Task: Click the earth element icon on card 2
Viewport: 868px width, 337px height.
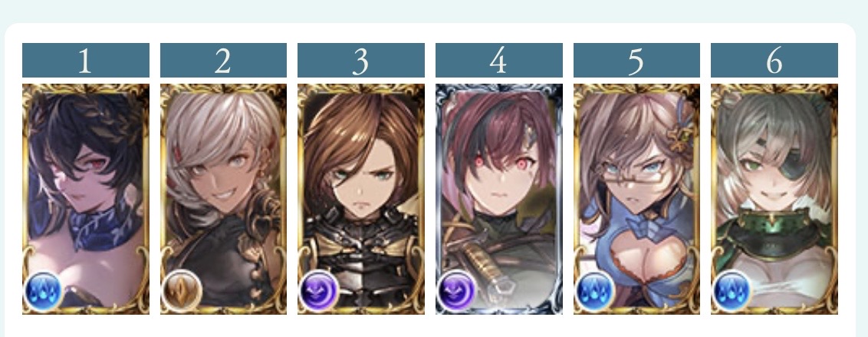Action: point(181,290)
